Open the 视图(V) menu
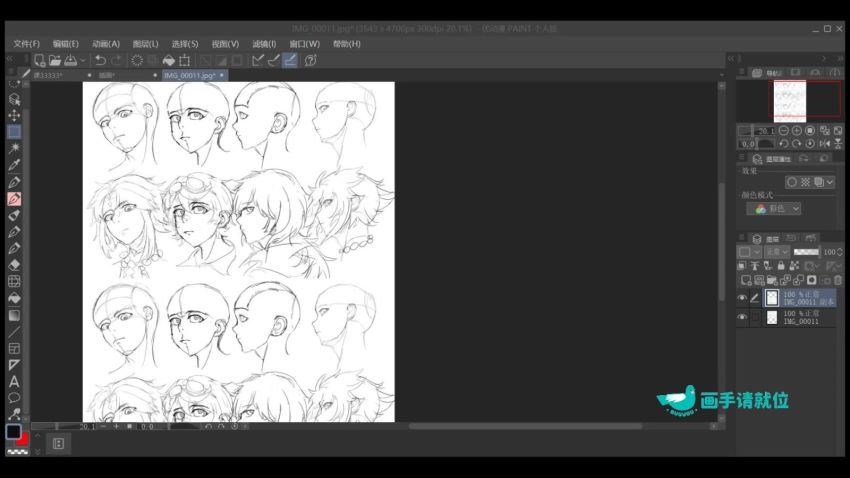 click(225, 43)
